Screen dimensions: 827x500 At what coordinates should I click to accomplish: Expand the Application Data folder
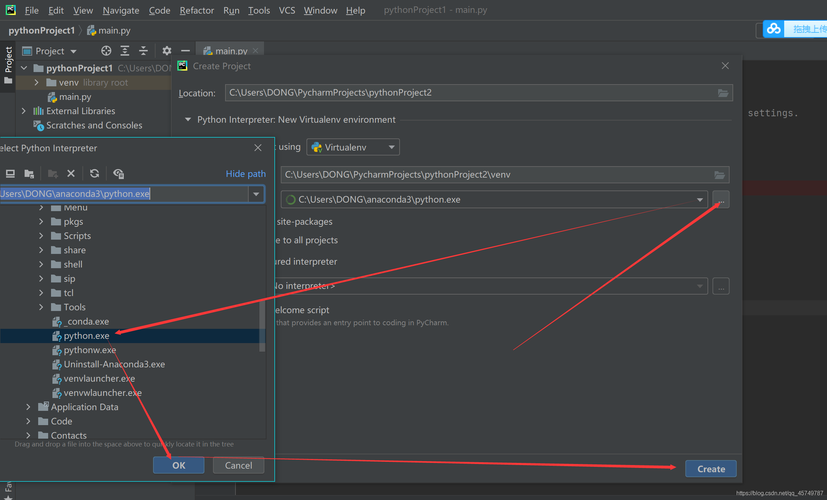[x=28, y=407]
